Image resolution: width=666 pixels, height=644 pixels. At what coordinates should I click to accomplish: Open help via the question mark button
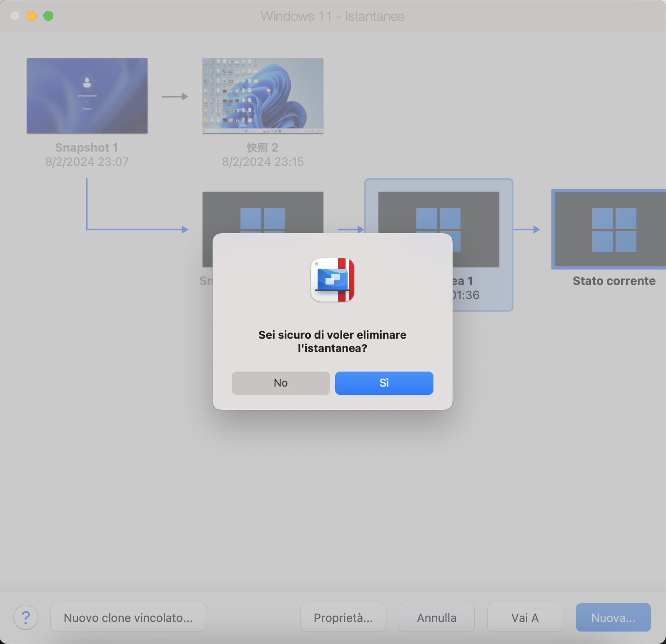[26, 617]
